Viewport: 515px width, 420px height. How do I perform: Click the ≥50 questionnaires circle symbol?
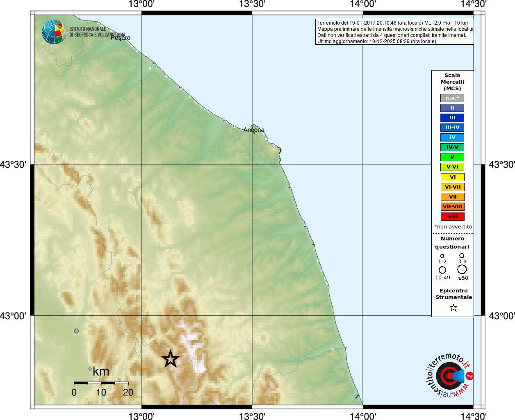click(x=462, y=269)
